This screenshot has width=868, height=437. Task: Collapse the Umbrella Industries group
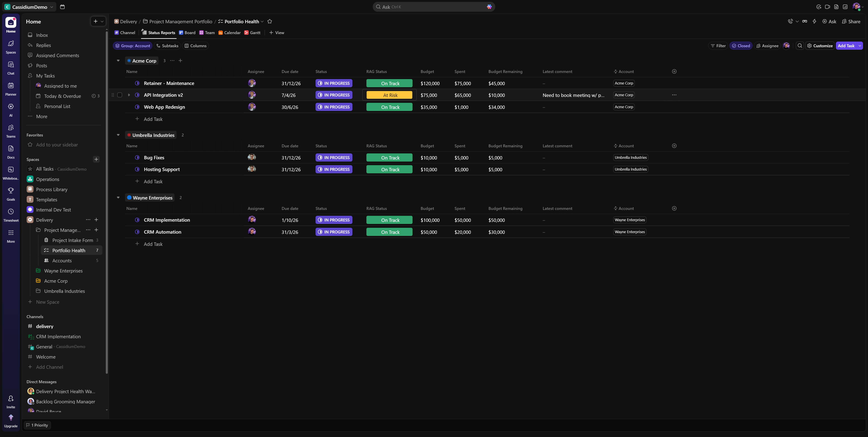tap(118, 135)
